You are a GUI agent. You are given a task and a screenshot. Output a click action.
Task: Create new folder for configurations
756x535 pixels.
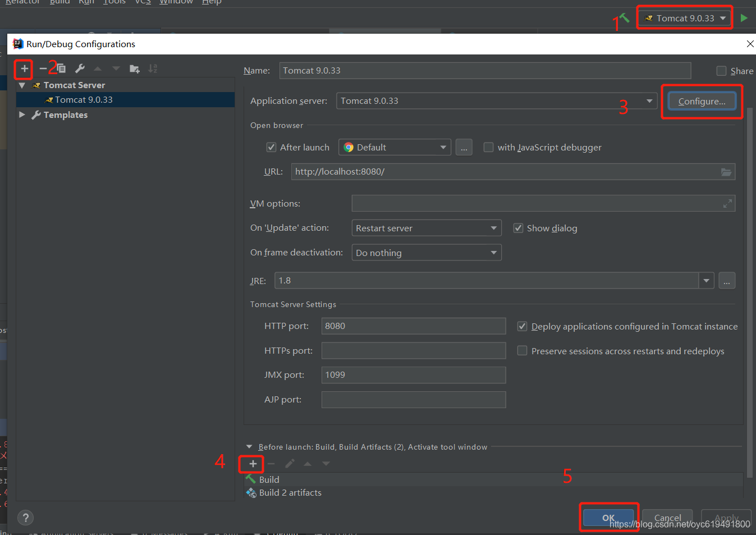click(x=135, y=68)
